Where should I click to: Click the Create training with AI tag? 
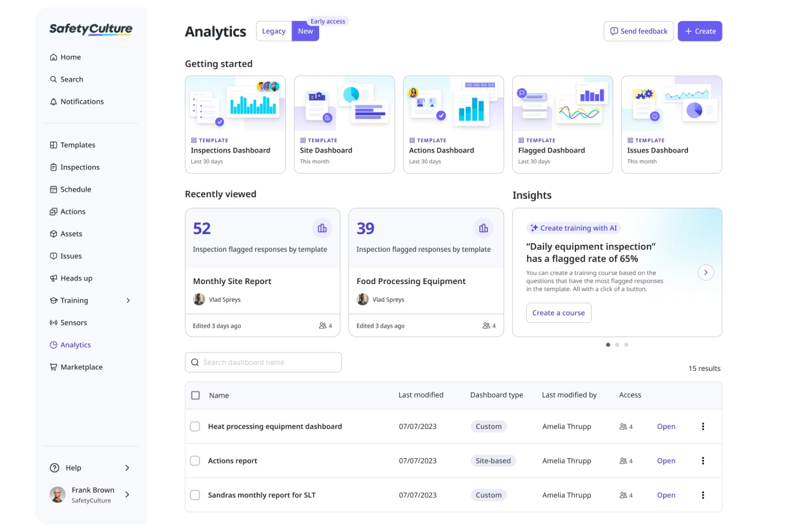[574, 228]
